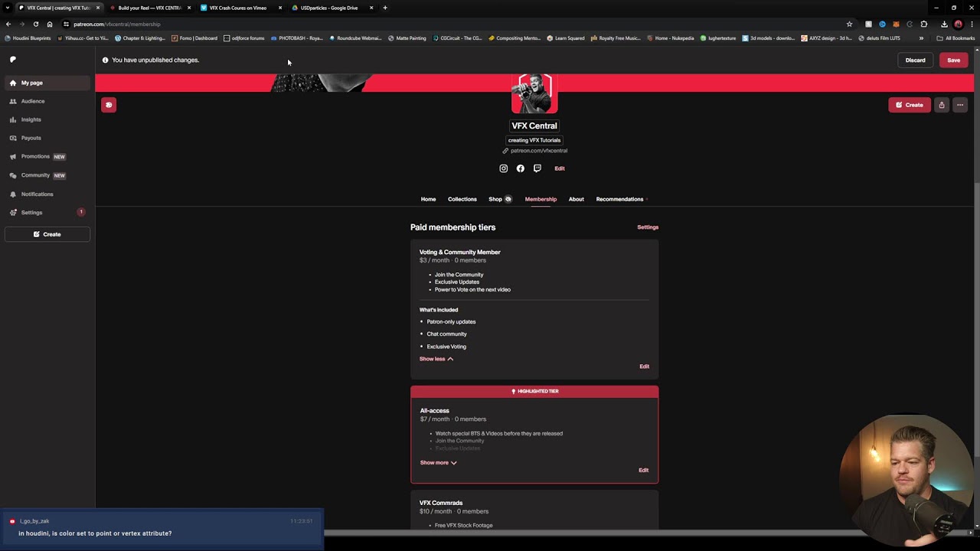The height and width of the screenshot is (551, 980).
Task: Open Community in the sidebar
Action: point(47,175)
